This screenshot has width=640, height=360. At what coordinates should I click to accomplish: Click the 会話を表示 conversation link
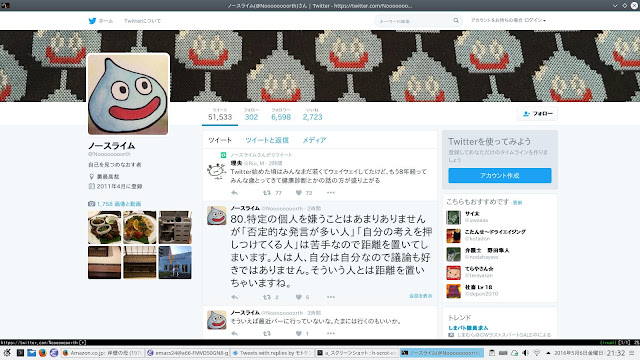[420, 296]
